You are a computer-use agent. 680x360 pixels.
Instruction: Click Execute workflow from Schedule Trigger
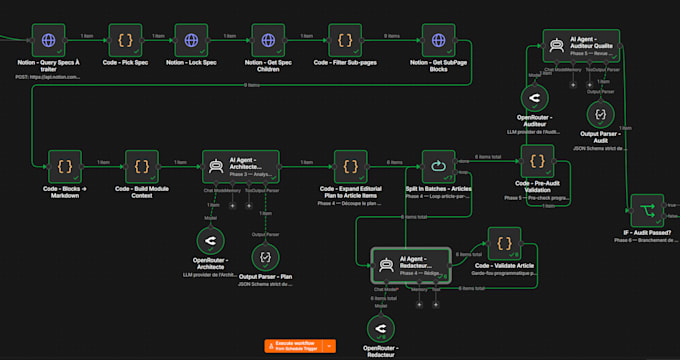coord(294,346)
